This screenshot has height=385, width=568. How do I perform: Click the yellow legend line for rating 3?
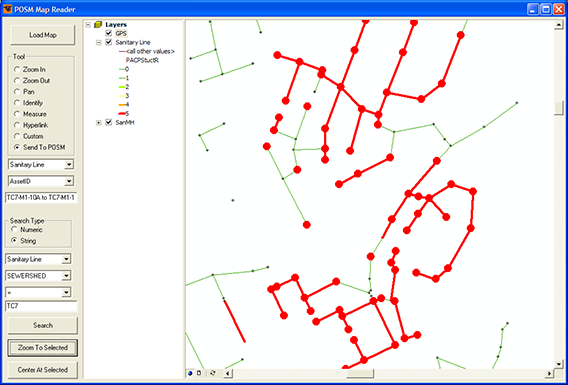[x=122, y=96]
